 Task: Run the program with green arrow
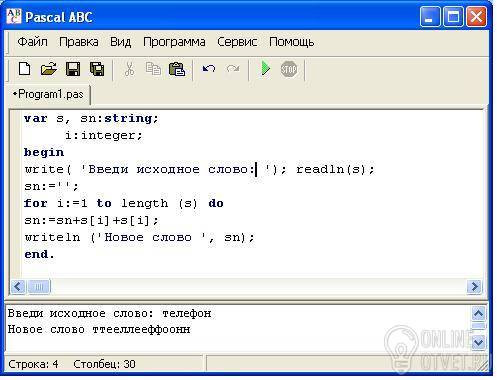click(x=265, y=69)
